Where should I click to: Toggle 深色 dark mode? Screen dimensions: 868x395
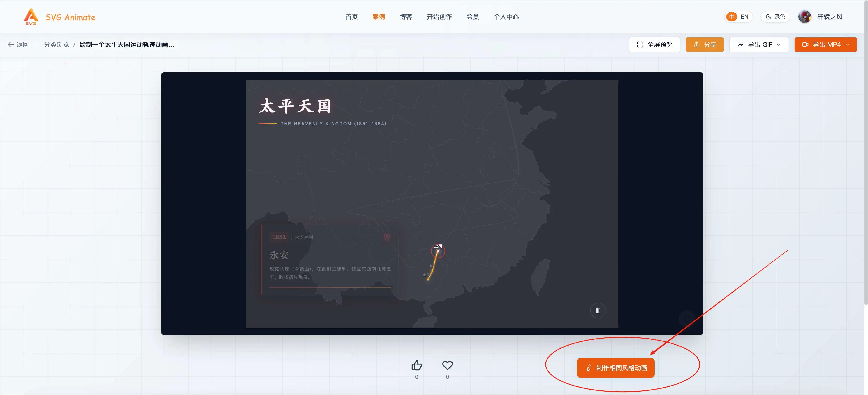point(775,17)
